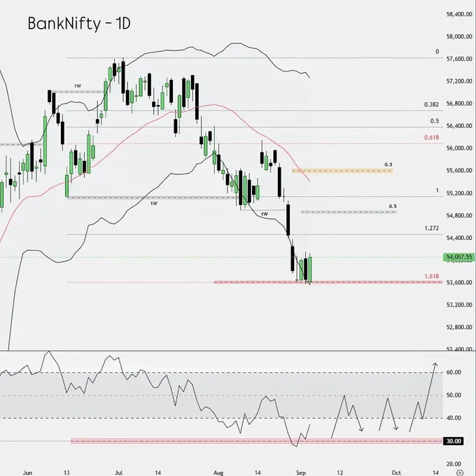This screenshot has width=476, height=476.
Task: Click the 13 date axis label
Action: 66,472
